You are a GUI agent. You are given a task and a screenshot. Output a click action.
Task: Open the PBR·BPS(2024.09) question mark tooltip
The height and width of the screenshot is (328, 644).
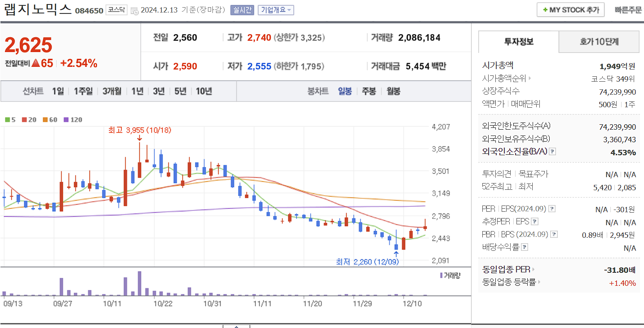[x=553, y=234]
